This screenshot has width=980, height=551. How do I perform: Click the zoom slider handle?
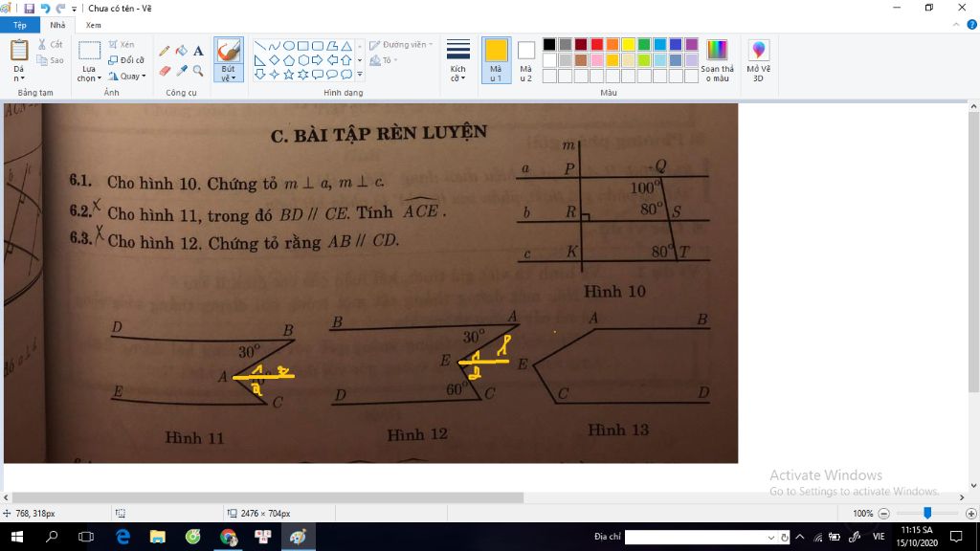[x=927, y=513]
